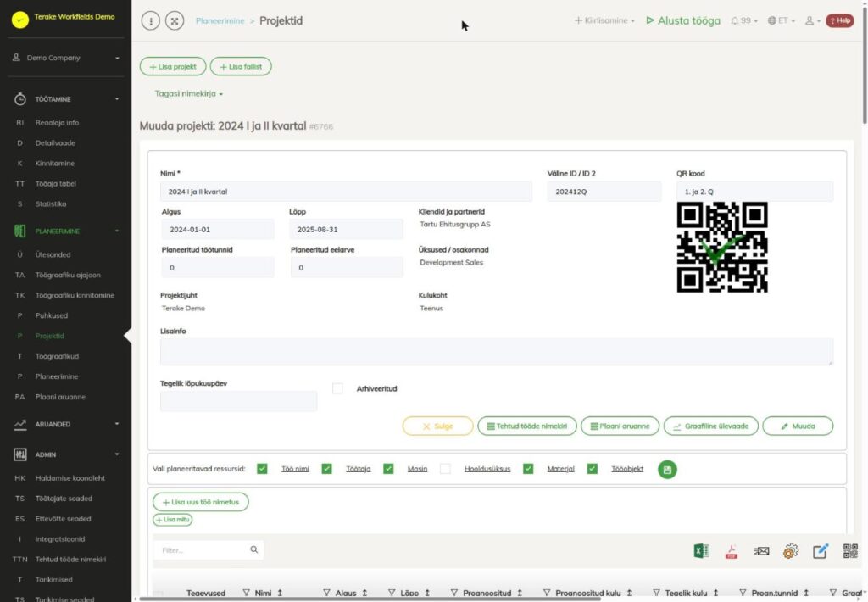Collapse the Töötamine sidebar section

coord(117,99)
